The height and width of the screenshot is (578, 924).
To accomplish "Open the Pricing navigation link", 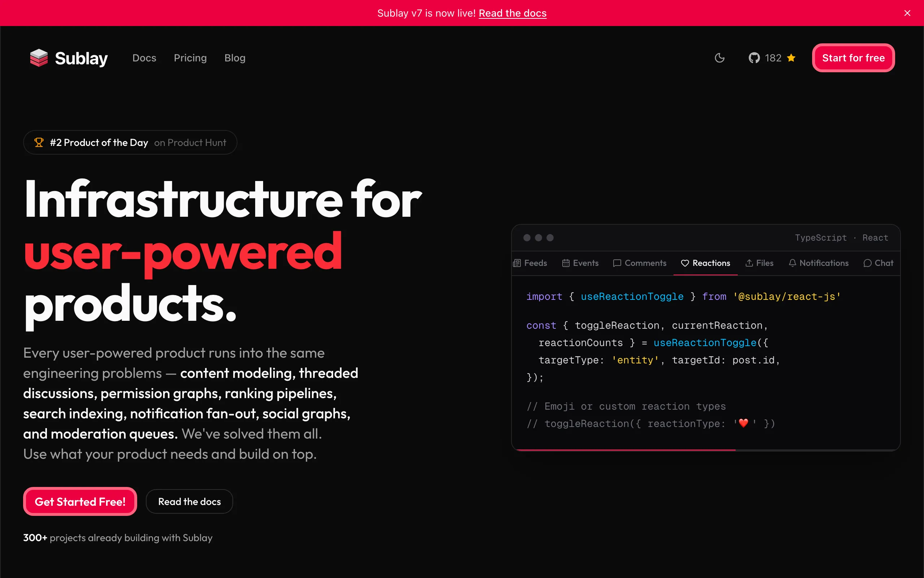I will (x=190, y=58).
